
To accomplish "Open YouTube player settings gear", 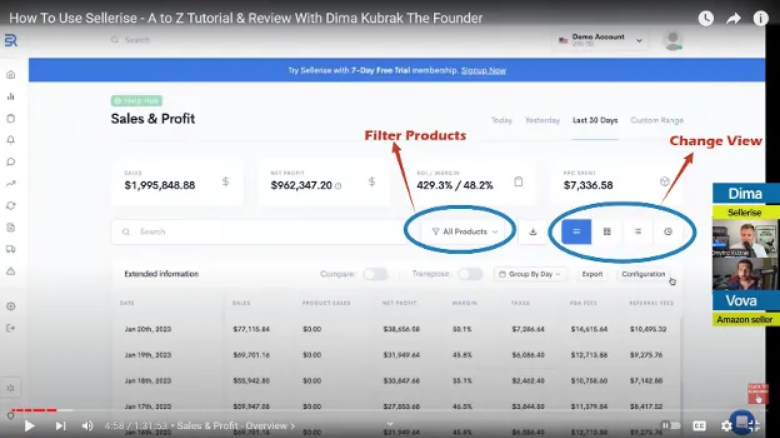I will click(726, 426).
